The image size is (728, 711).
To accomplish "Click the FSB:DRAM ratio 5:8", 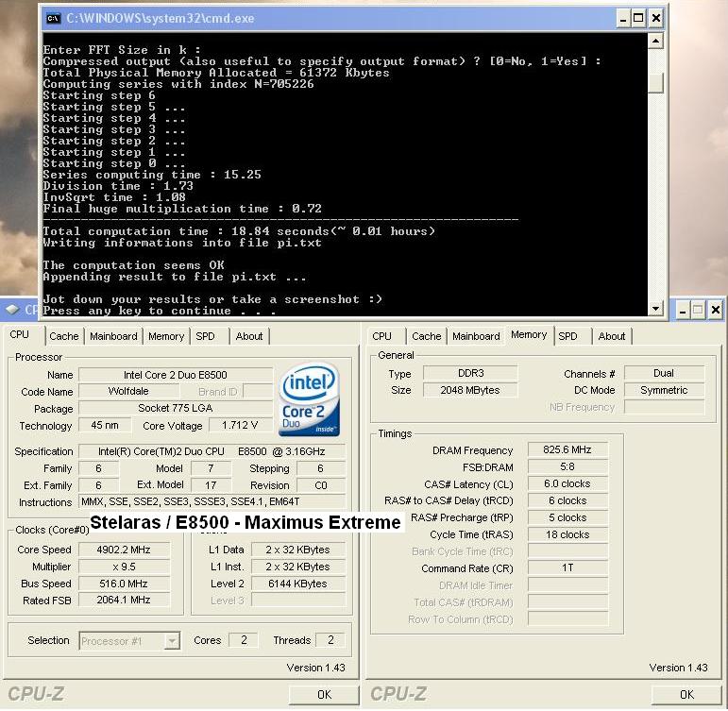I will pyautogui.click(x=567, y=466).
